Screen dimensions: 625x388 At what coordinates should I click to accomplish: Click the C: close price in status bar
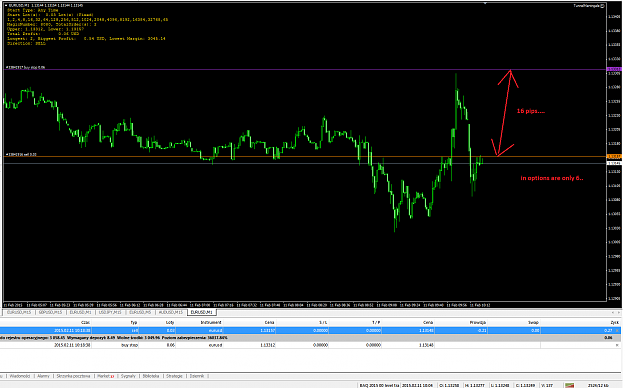coord(526,385)
